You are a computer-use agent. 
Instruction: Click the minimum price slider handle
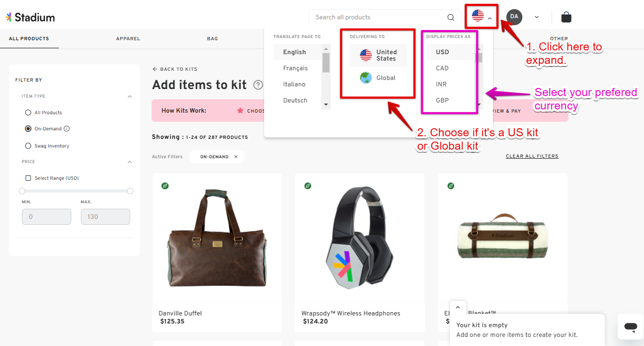click(x=22, y=191)
